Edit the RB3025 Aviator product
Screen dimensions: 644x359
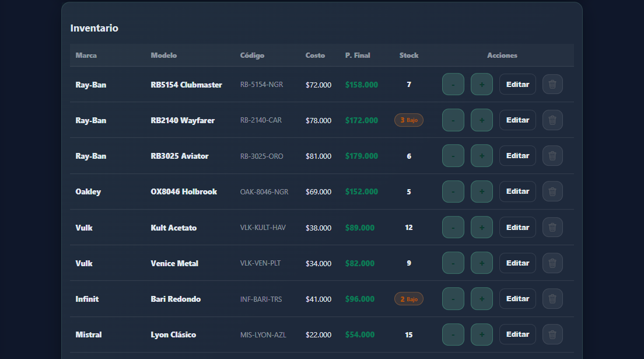(517, 156)
